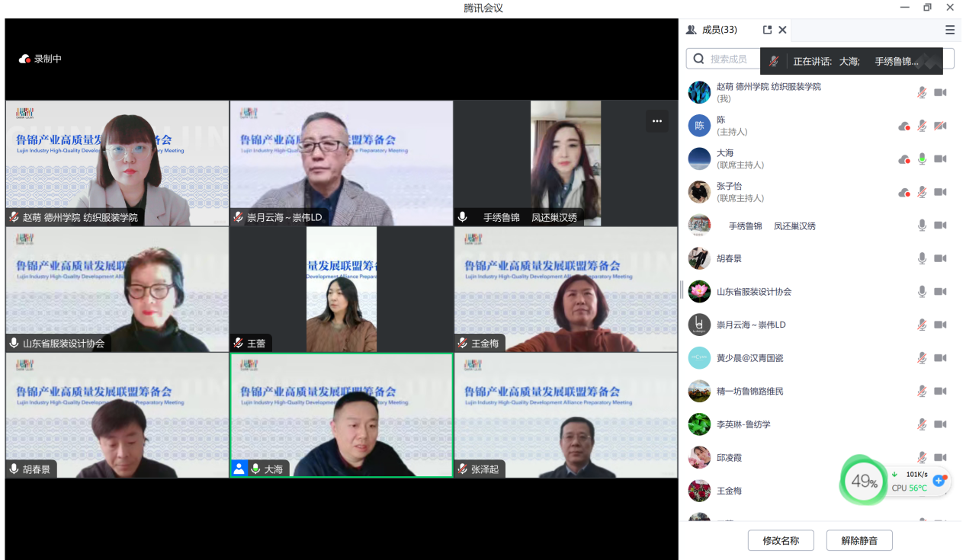The image size is (966, 560).
Task: Click 李英琳-鲁纺学's avatar in member list
Action: tap(699, 424)
